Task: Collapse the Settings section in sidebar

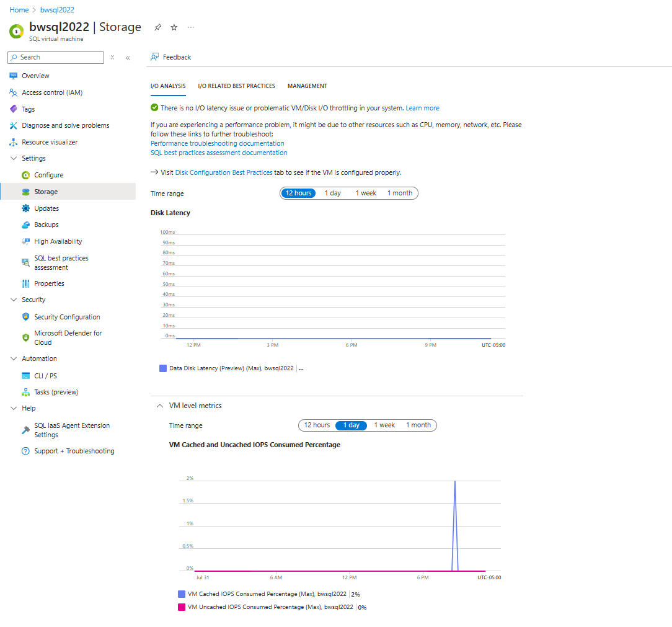Action: point(14,158)
